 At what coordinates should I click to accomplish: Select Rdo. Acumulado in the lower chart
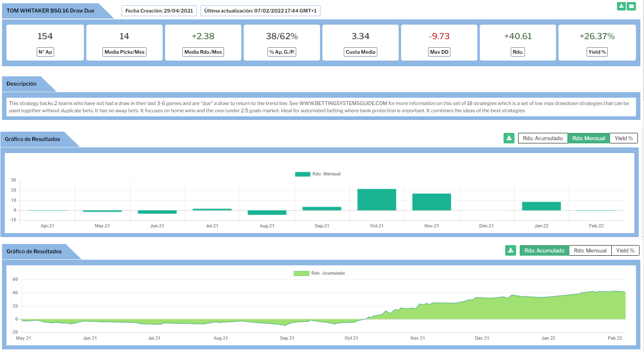click(x=544, y=250)
